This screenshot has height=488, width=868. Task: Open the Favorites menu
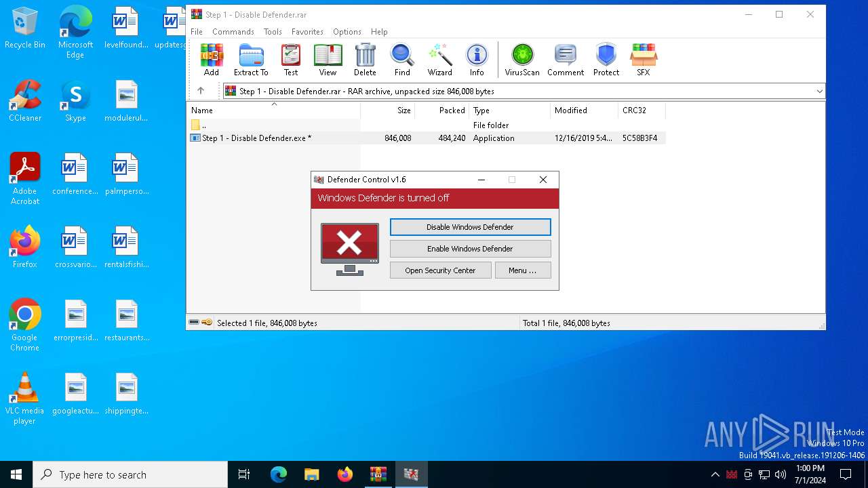click(x=307, y=32)
